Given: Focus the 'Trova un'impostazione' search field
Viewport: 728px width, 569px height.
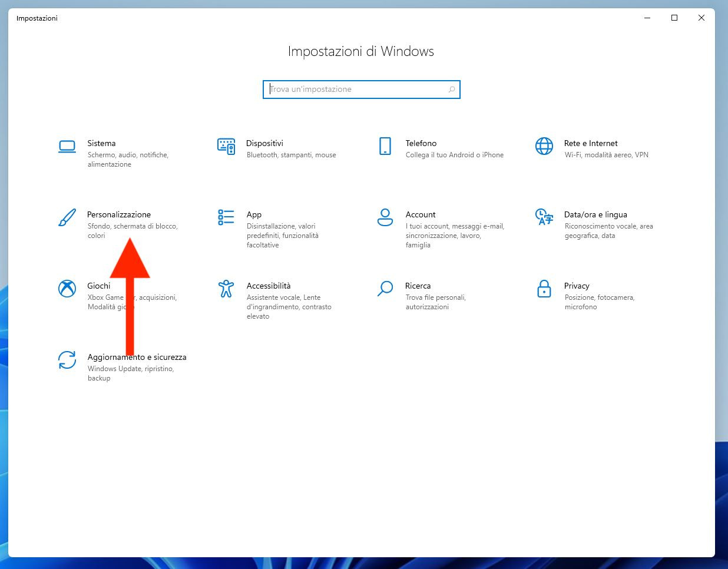Looking at the screenshot, I should pos(361,90).
